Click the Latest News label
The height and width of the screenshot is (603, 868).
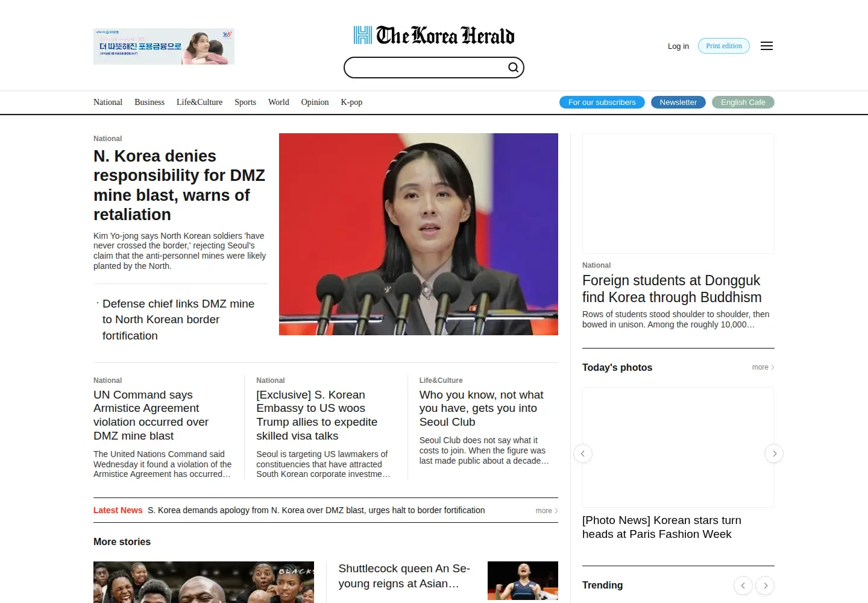tap(118, 510)
